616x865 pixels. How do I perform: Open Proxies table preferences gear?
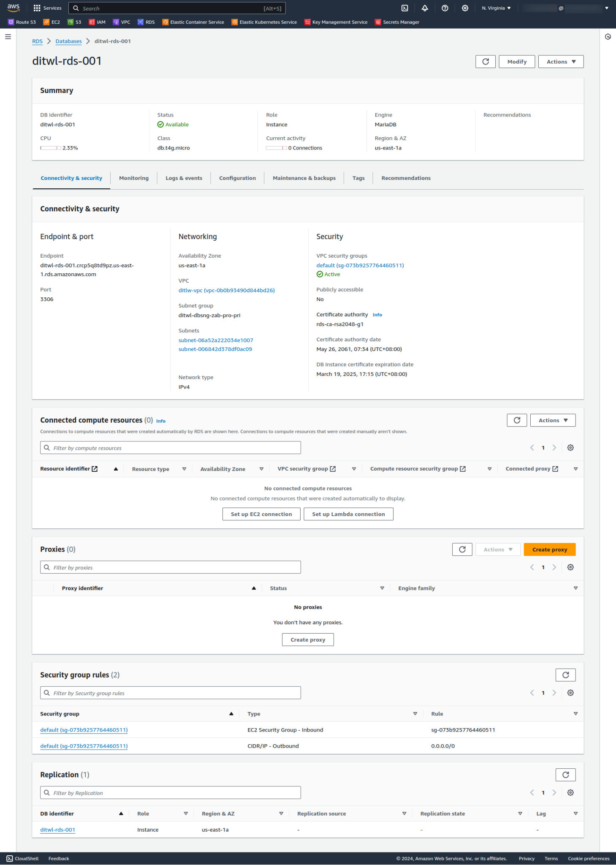point(570,567)
